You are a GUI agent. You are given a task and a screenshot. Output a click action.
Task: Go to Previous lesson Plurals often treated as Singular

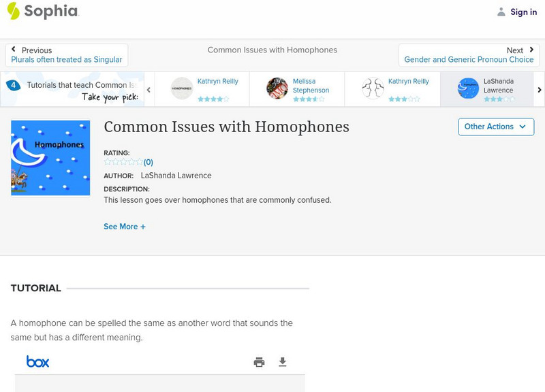67,55
